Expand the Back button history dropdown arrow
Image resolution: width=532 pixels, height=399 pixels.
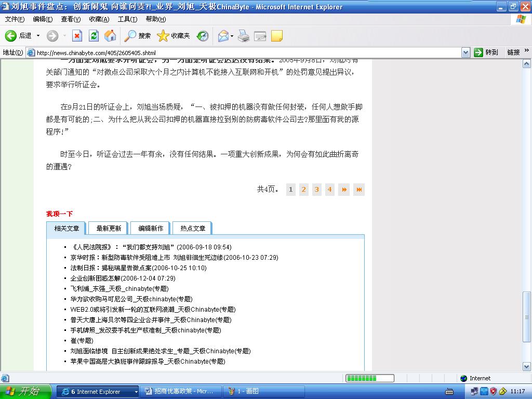38,36
